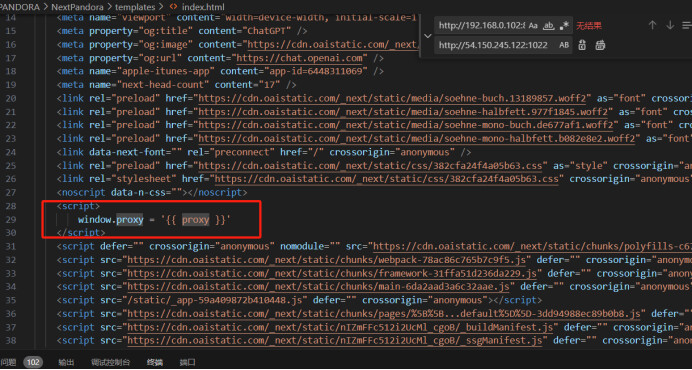Image resolution: width=692 pixels, height=370 pixels.
Task: Go to next match with down arrow
Action: pos(670,25)
